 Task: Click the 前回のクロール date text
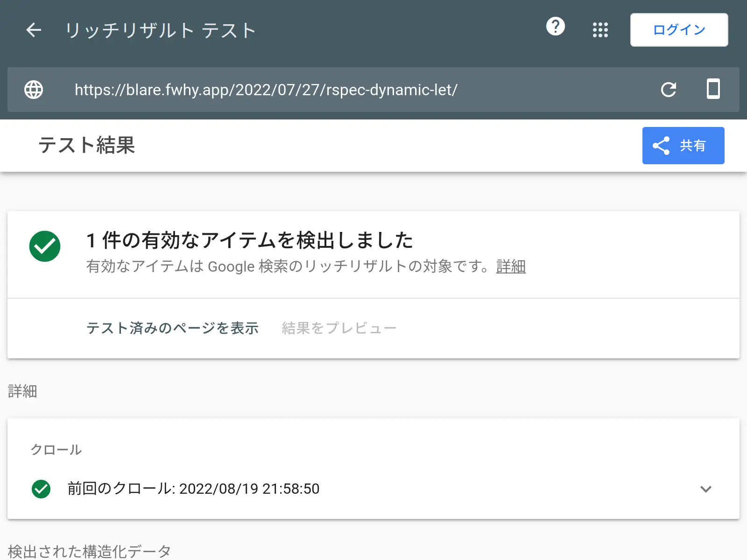coord(193,489)
